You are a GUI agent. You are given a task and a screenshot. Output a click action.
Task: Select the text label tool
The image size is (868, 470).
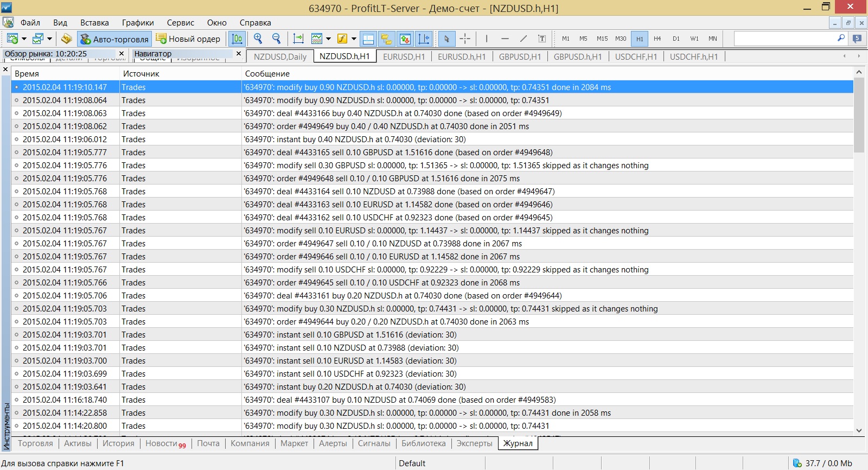point(541,39)
